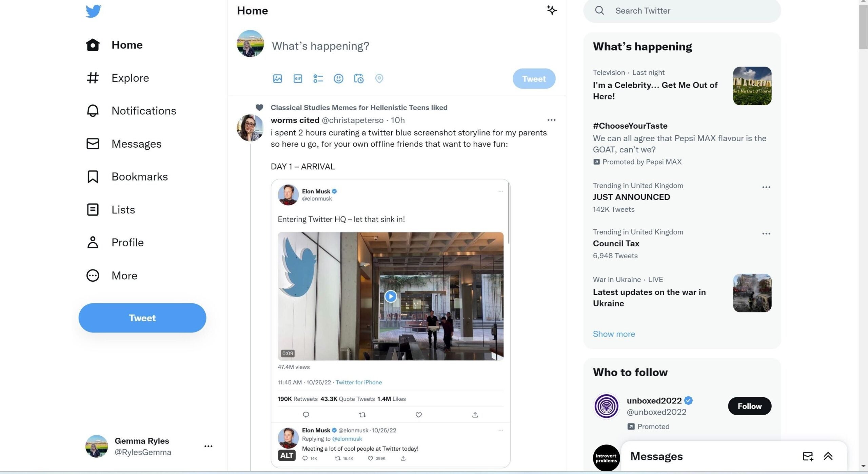This screenshot has height=474, width=868.
Task: Open Lists view
Action: click(123, 209)
